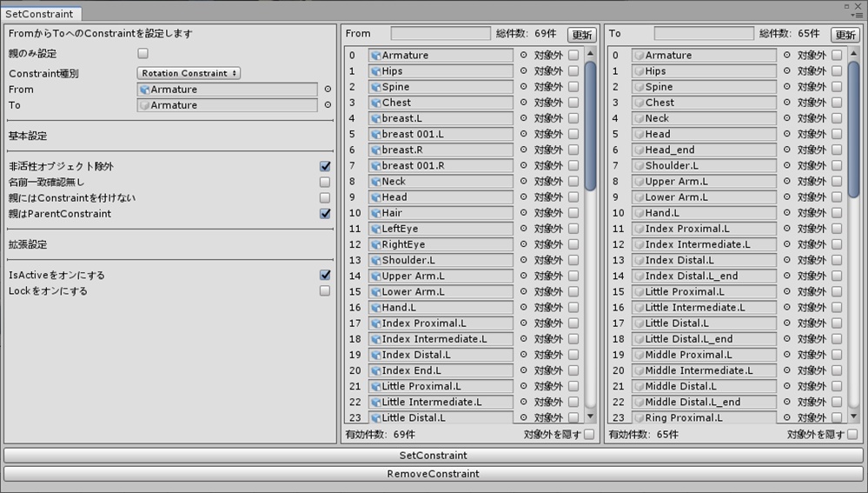Enable the 親のみ設定 checkbox
This screenshot has height=493, width=868.
(142, 54)
